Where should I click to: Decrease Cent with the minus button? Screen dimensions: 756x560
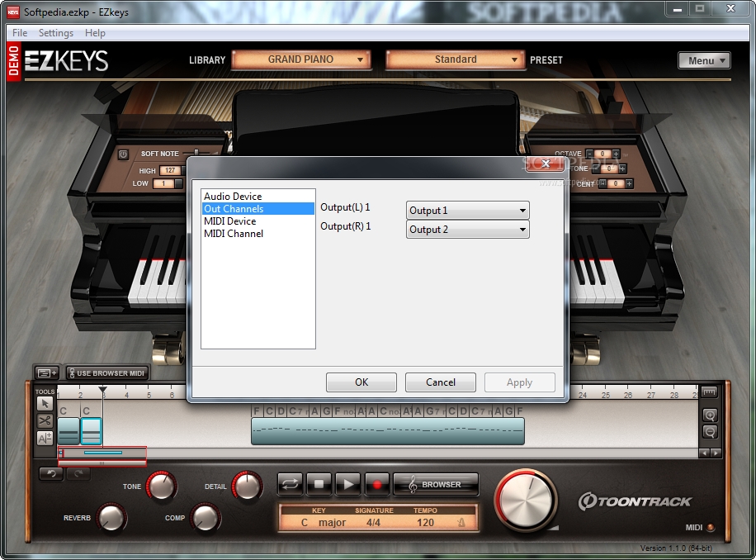602,183
